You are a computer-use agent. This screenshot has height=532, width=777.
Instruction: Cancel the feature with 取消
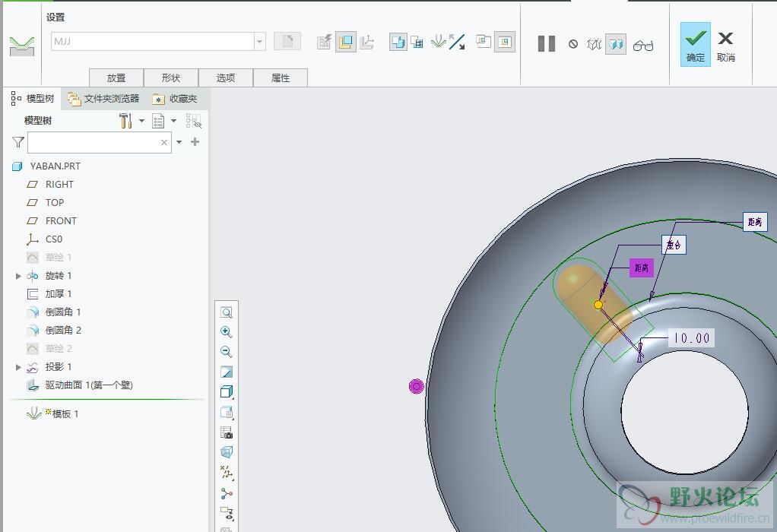(x=725, y=45)
